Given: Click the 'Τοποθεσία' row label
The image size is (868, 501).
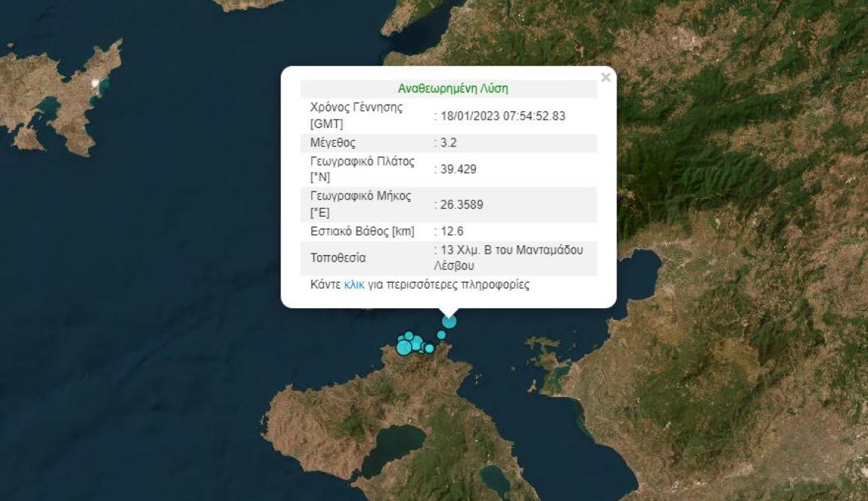Looking at the screenshot, I should [x=338, y=258].
